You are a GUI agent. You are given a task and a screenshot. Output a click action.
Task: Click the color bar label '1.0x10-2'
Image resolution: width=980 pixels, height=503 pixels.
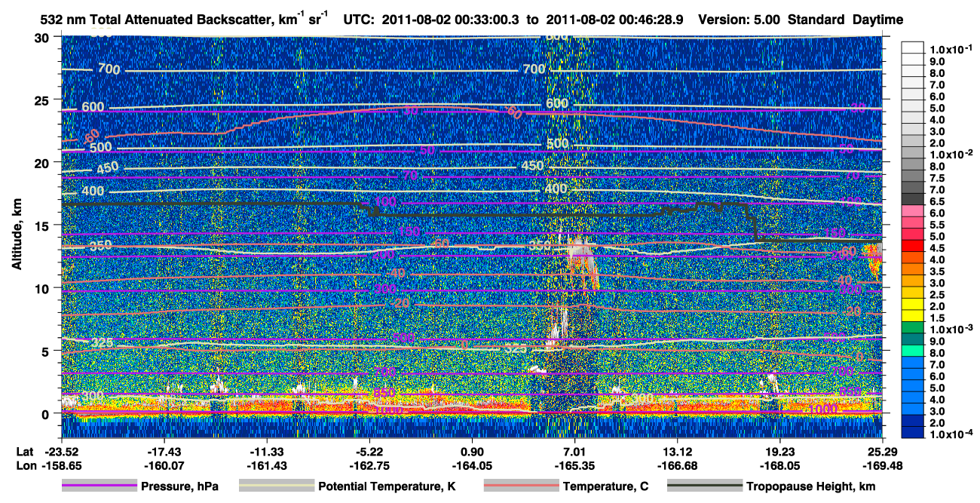tap(951, 155)
